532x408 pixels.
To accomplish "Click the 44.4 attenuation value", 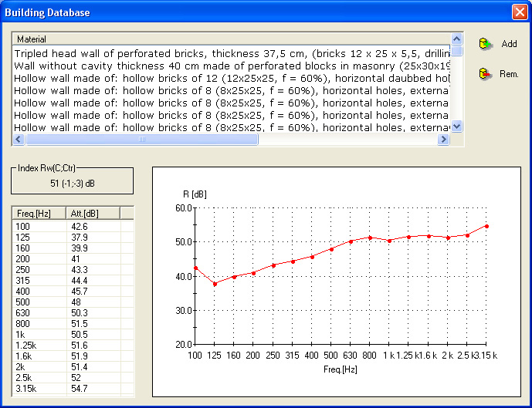I will point(80,281).
